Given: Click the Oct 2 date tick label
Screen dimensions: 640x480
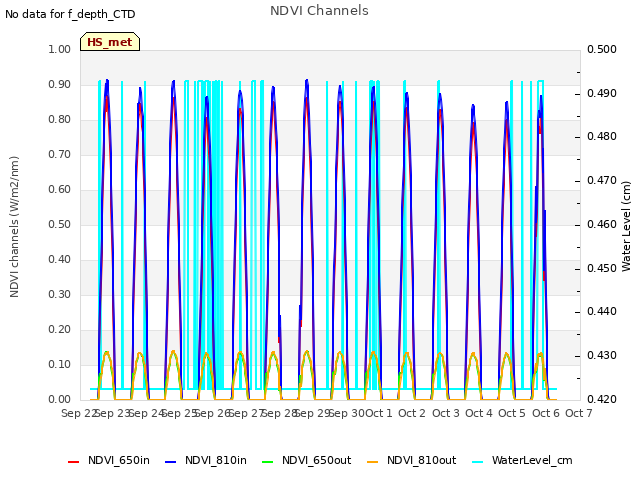Looking at the screenshot, I should 412,413.
